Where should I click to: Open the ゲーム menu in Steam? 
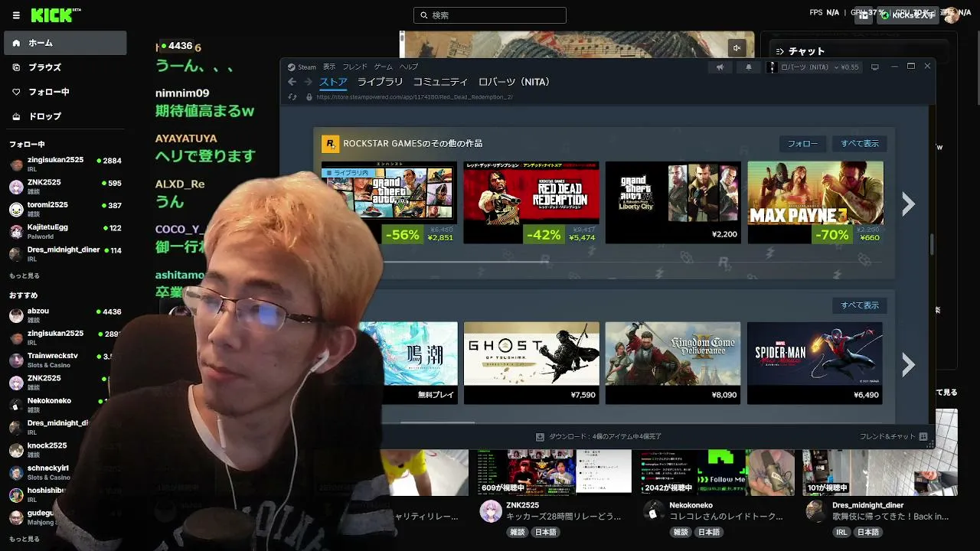click(x=384, y=67)
